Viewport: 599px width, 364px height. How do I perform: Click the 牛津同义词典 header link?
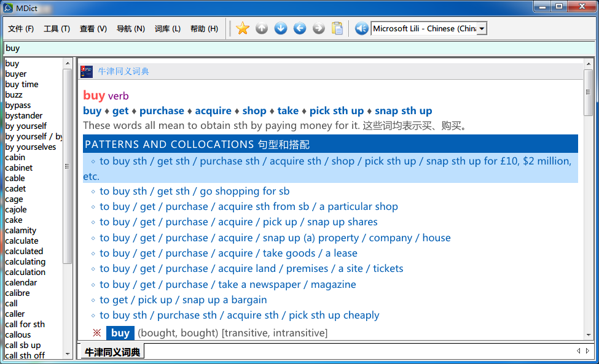pyautogui.click(x=123, y=71)
